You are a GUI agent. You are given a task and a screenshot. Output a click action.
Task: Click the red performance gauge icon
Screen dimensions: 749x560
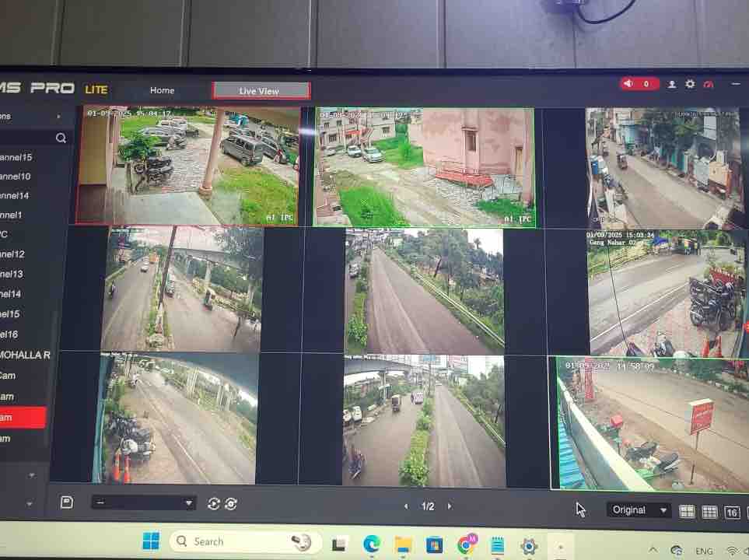pyautogui.click(x=708, y=84)
